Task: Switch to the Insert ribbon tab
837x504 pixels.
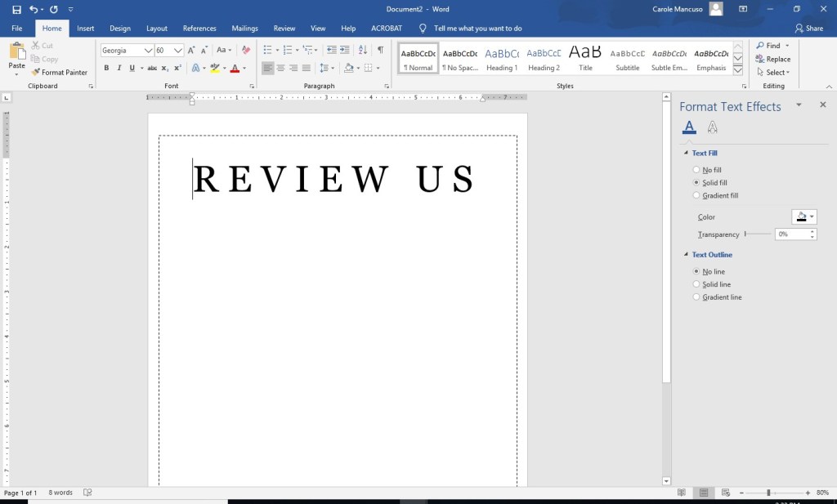Action: 85,29
